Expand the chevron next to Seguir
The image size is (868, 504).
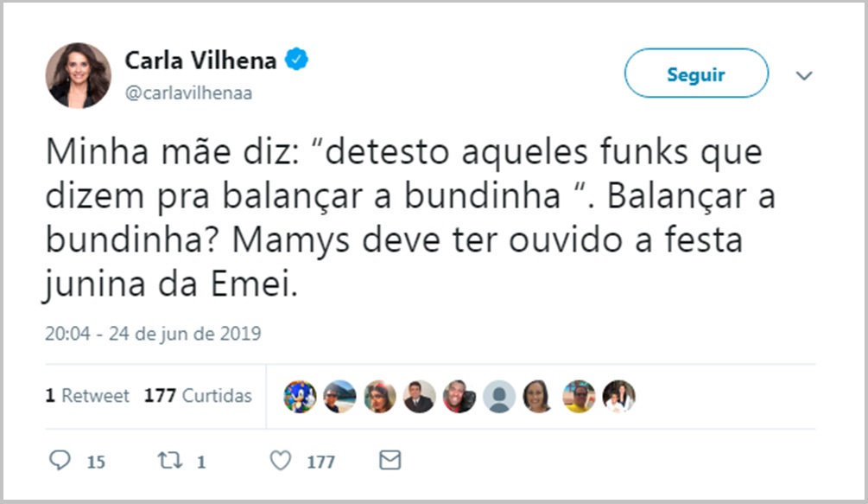[804, 75]
